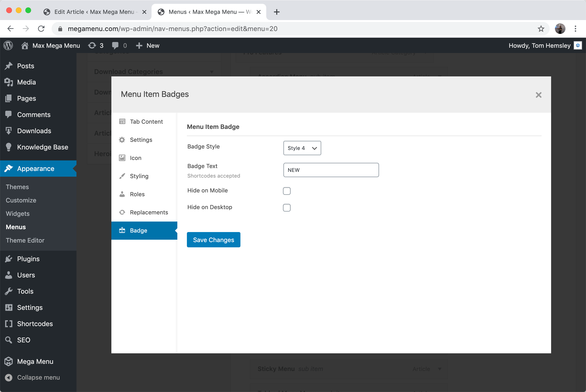Expand the Sticky Menu sub item arrow
This screenshot has width=586, height=392.
pos(440,369)
